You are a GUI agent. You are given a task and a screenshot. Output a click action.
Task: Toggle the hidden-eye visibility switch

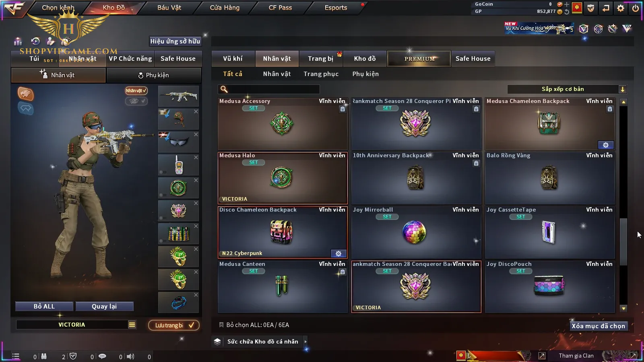[x=136, y=101]
